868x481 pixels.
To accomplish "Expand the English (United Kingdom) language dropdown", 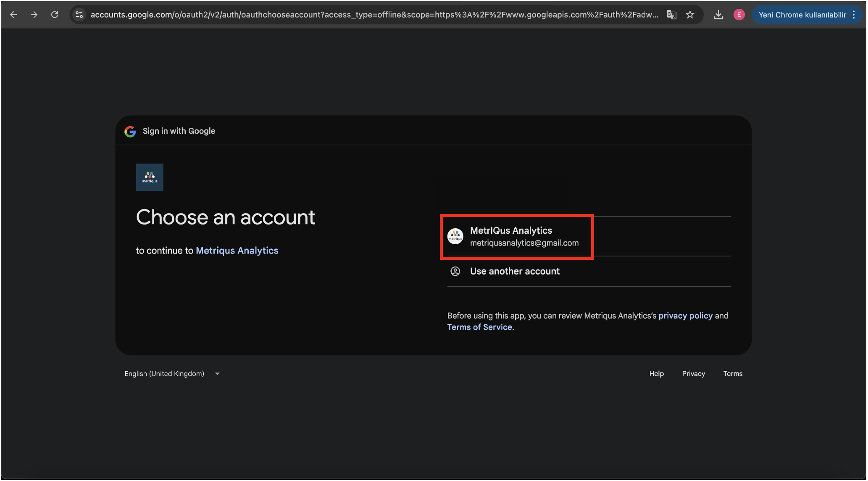I will point(172,374).
